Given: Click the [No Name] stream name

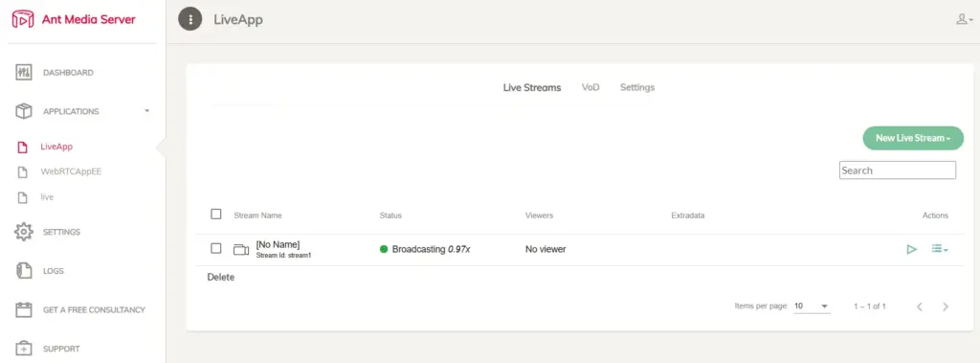Looking at the screenshot, I should [278, 244].
